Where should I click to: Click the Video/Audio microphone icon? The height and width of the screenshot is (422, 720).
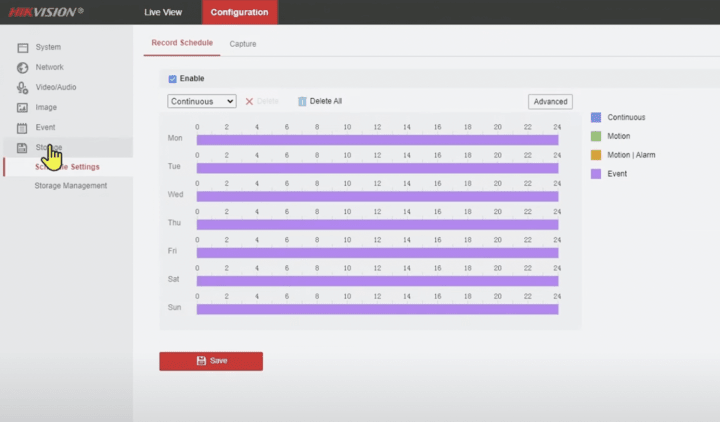click(22, 87)
